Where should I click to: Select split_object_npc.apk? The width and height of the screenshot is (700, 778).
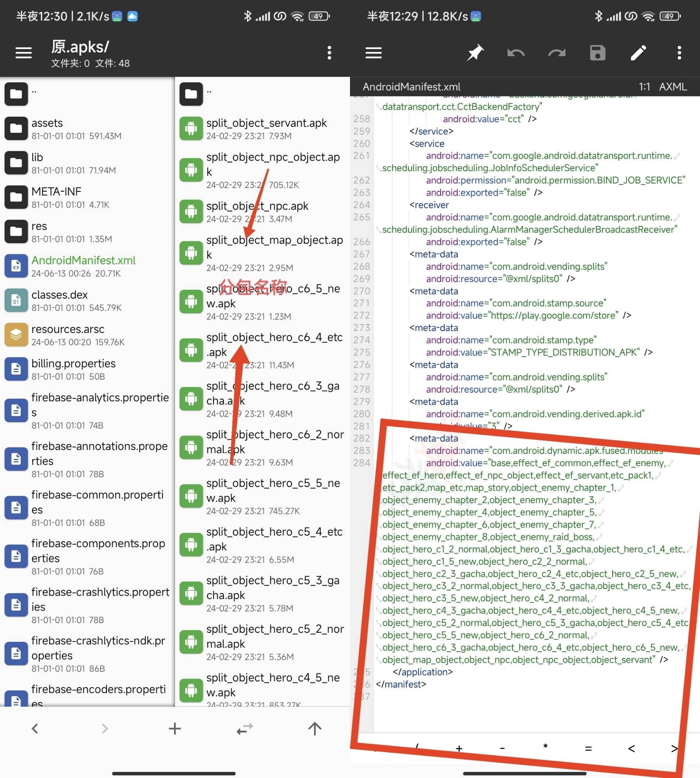click(263, 212)
